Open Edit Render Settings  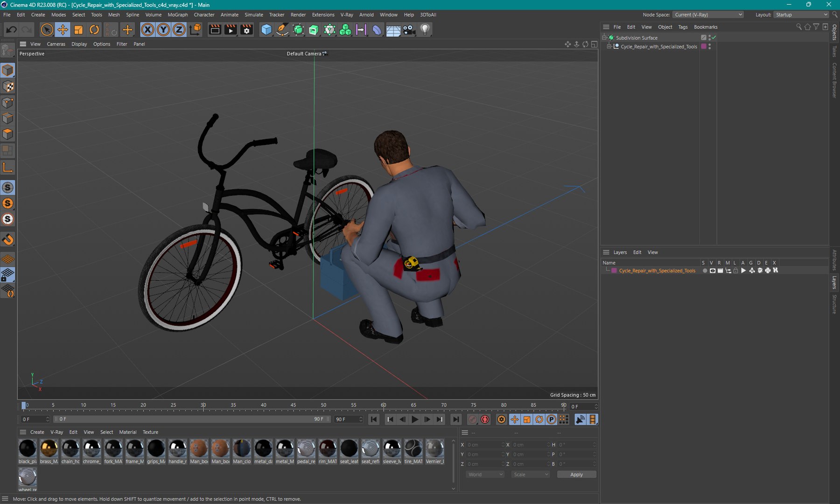tap(246, 29)
